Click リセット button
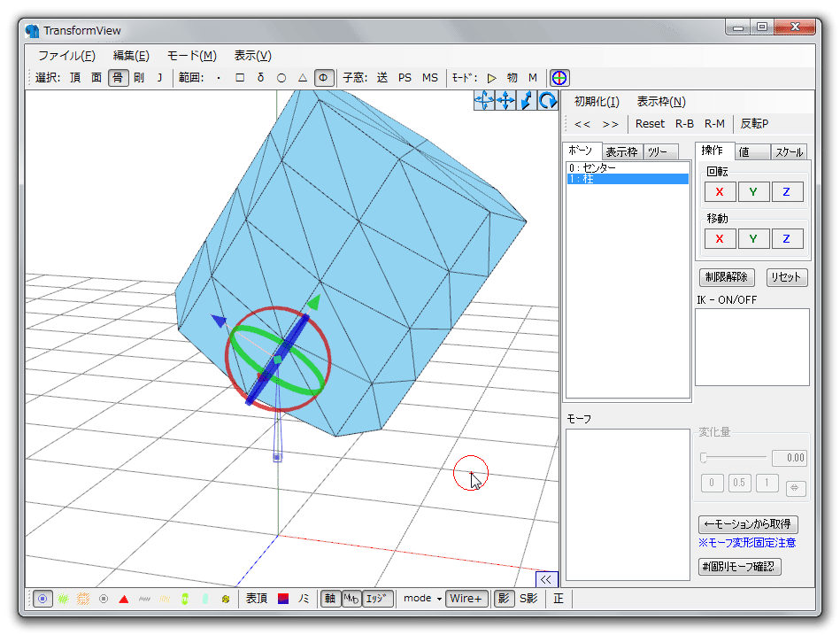Image resolution: width=840 pixels, height=635 pixels. click(786, 277)
